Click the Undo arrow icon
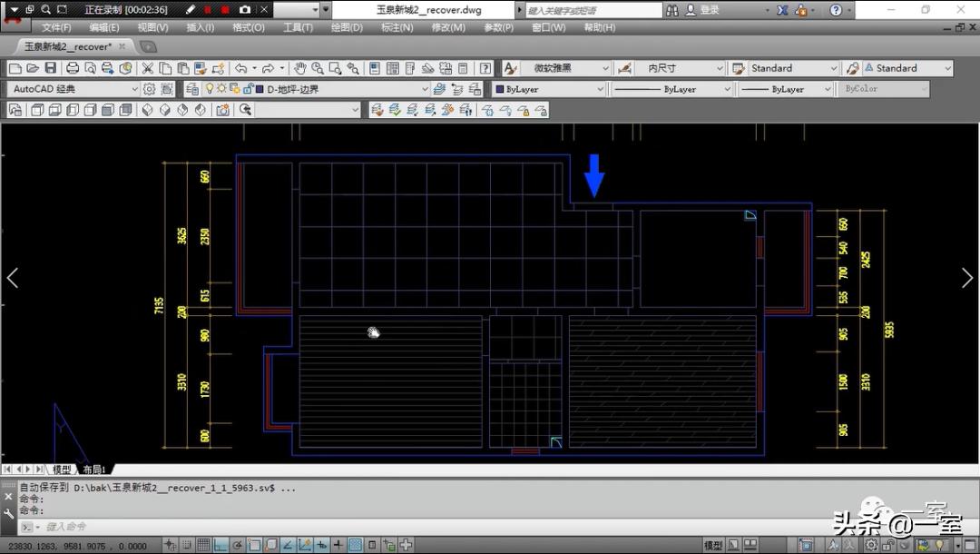This screenshot has height=554, width=980. [240, 68]
